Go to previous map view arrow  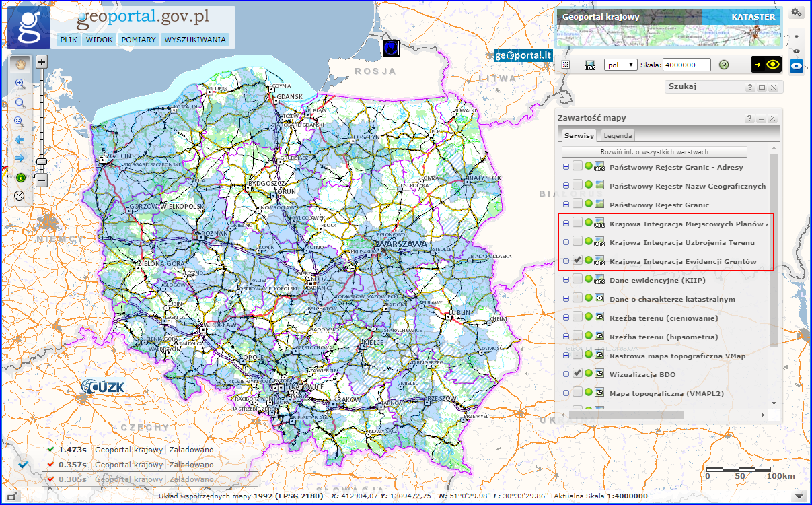[20, 140]
